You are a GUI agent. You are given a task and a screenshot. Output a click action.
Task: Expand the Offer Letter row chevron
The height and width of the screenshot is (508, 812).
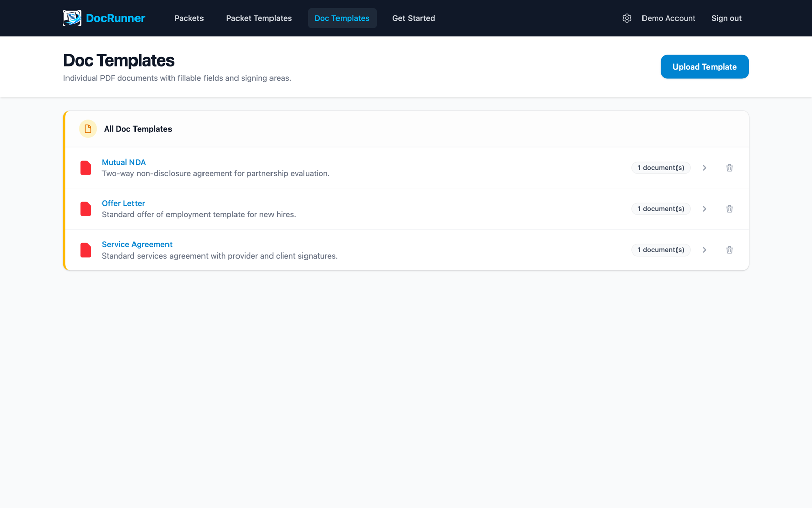pos(704,209)
